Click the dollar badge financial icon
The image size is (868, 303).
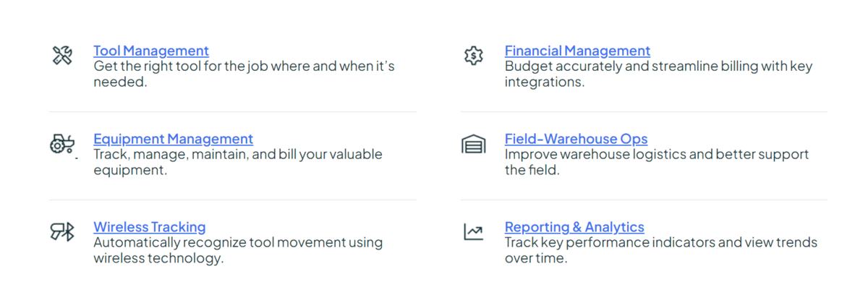(473, 56)
